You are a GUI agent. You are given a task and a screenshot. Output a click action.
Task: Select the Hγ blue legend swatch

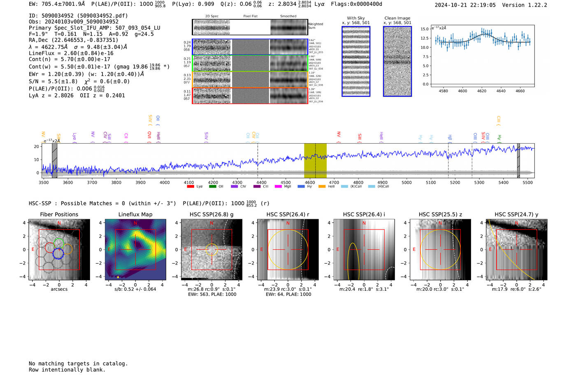coord(301,186)
